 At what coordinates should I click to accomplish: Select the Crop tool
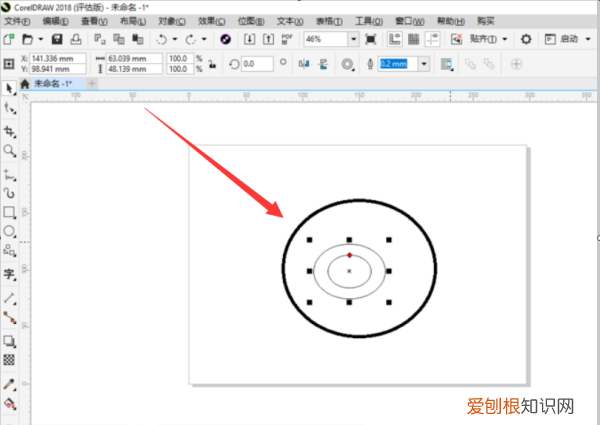pyautogui.click(x=10, y=131)
